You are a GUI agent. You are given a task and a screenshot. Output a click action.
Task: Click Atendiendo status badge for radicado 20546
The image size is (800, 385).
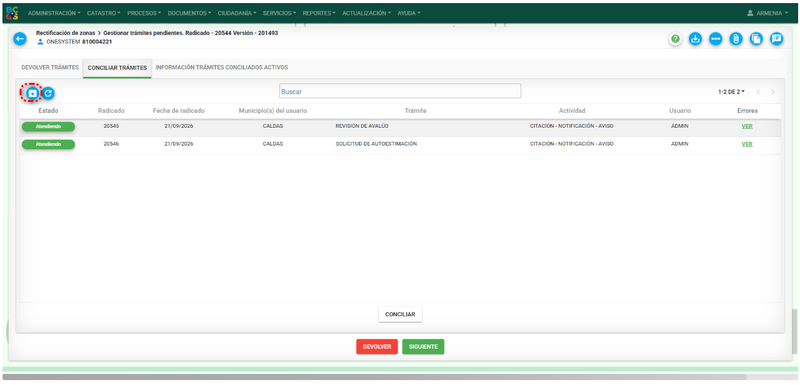[48, 144]
